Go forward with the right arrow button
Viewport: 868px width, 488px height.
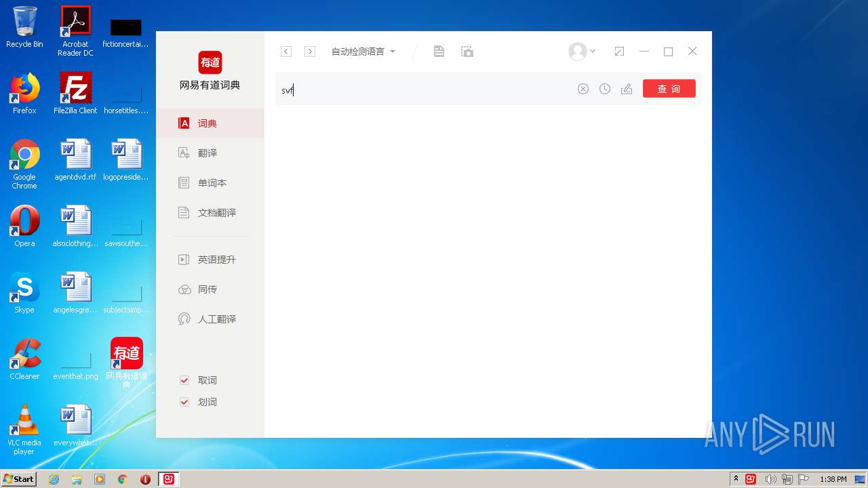310,52
